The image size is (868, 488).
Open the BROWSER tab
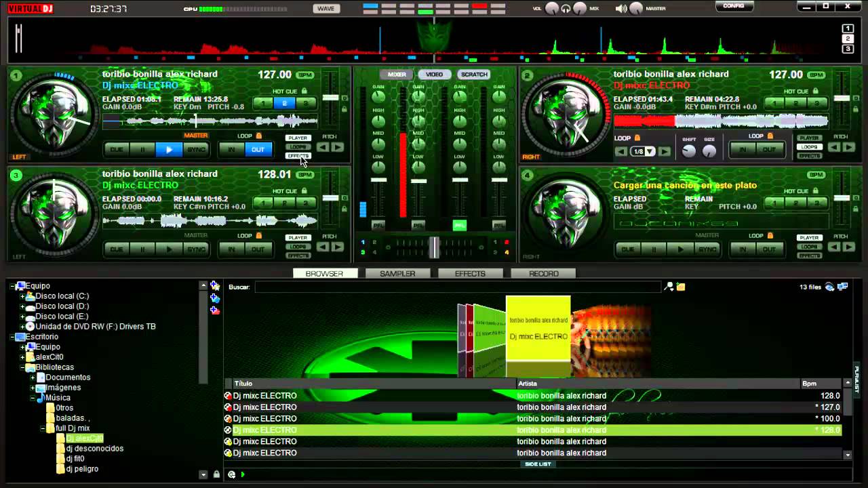click(x=325, y=273)
